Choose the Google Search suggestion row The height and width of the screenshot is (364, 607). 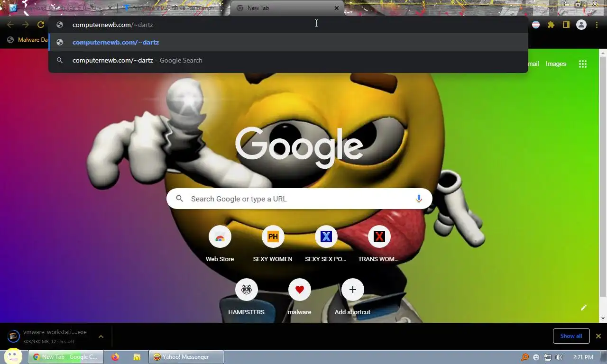(x=288, y=60)
